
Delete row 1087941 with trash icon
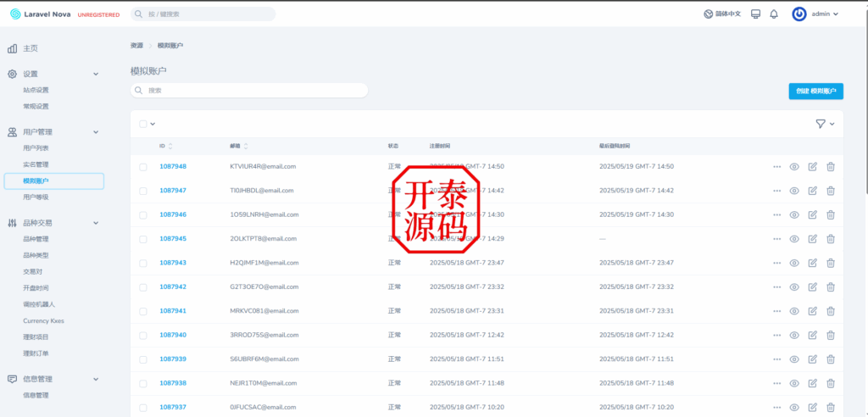point(831,311)
